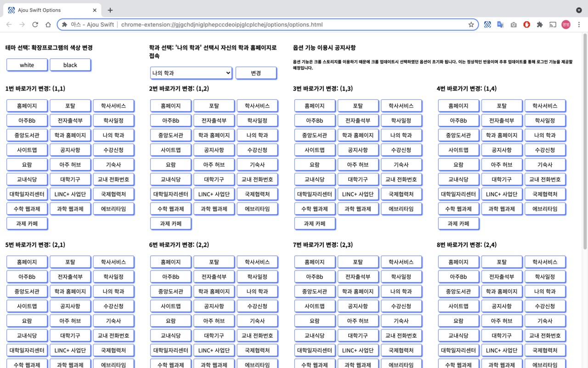Choose 공지사항 in 5번 바로가기 section
The image size is (588, 368).
click(70, 306)
